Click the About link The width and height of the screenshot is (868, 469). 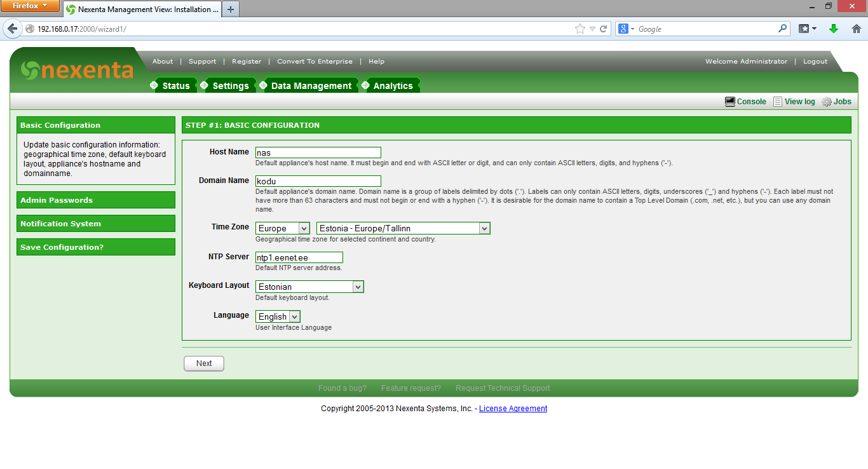click(163, 62)
